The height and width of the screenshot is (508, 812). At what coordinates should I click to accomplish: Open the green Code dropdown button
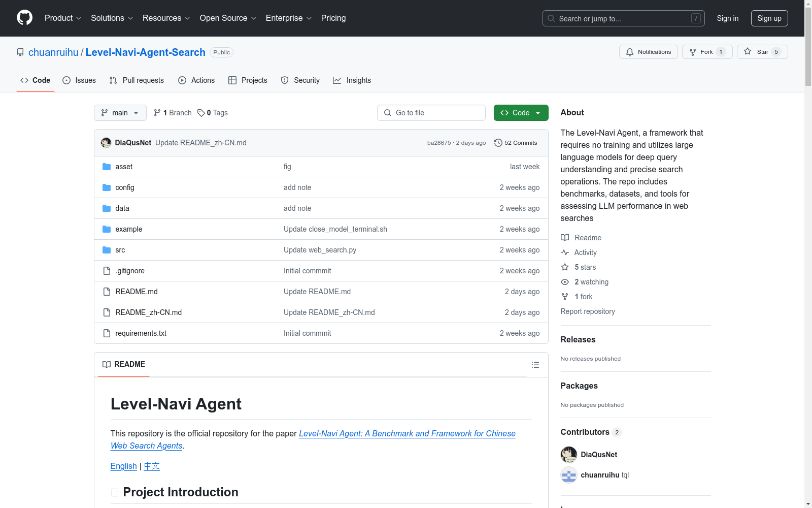(x=521, y=113)
